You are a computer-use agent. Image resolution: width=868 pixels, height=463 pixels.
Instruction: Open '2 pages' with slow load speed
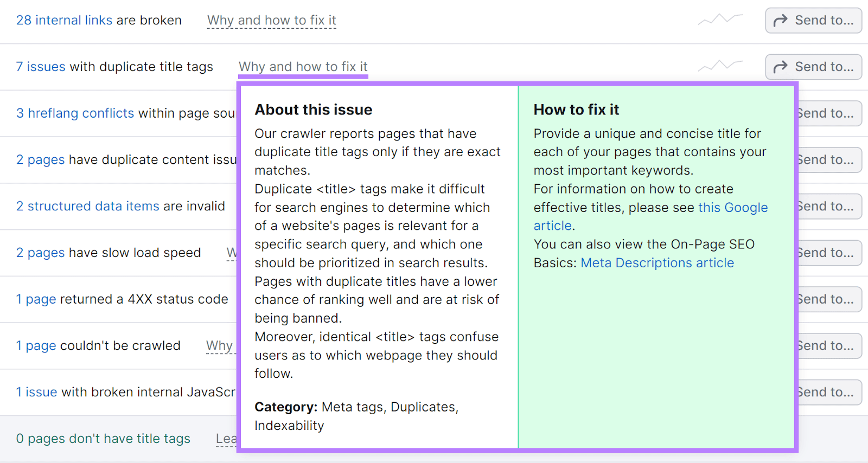pos(40,253)
